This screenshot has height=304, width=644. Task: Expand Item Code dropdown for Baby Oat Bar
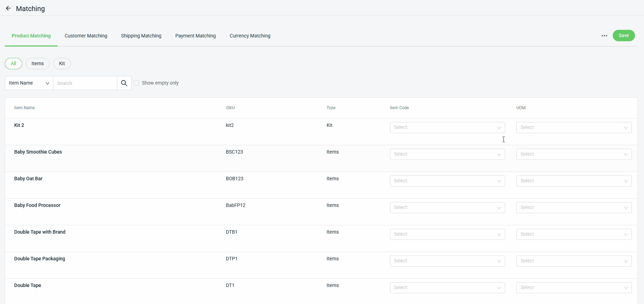pyautogui.click(x=447, y=181)
